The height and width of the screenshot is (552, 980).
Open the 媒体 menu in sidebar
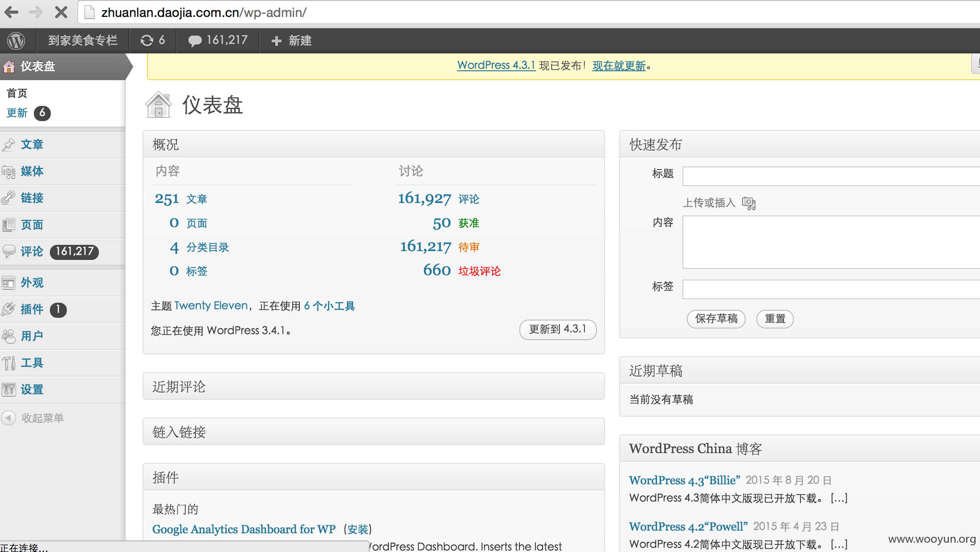pyautogui.click(x=32, y=171)
